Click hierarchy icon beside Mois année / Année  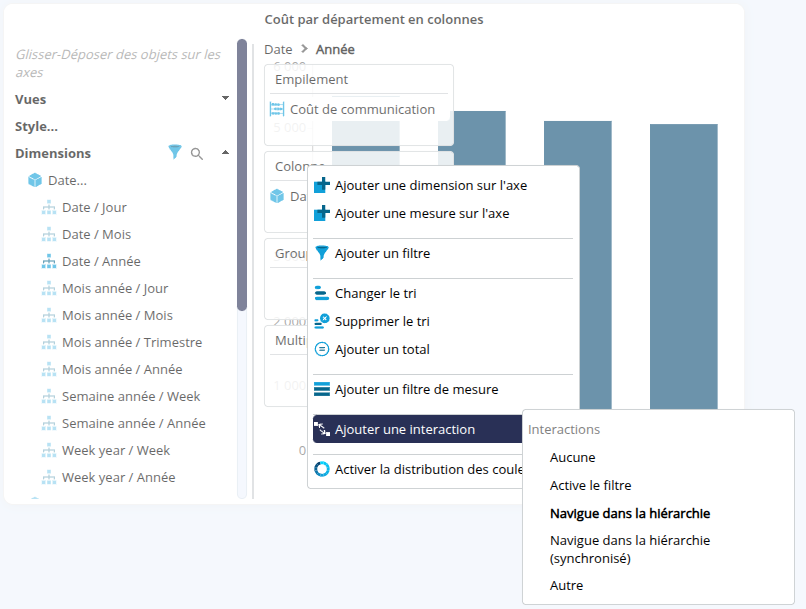click(49, 370)
